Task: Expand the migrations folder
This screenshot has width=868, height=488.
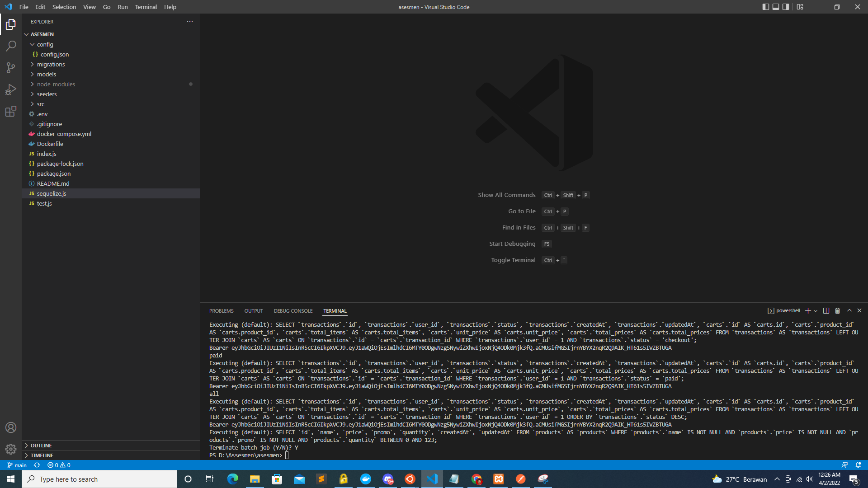Action: pos(111,64)
